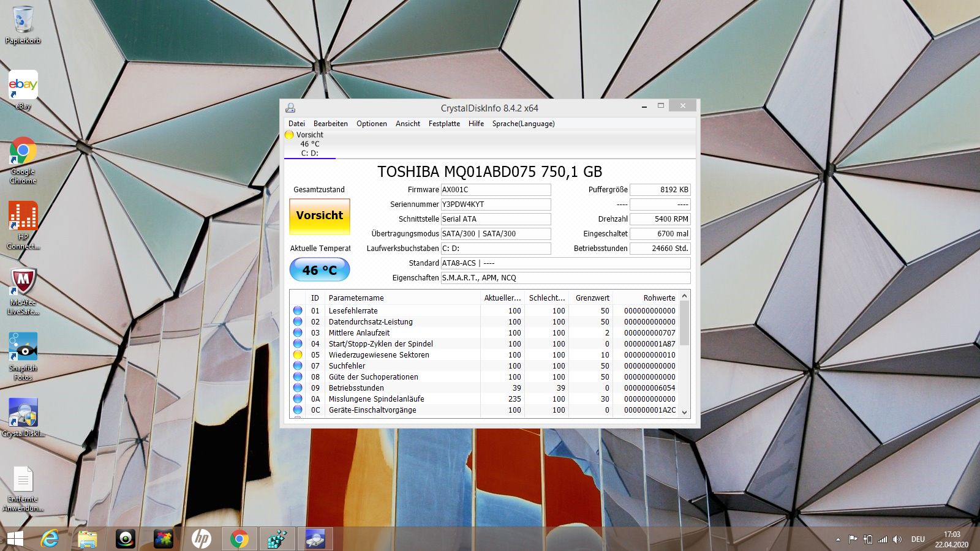Click the Eigenschaften field S.M.A.R.T., APM, NCQ
The height and width of the screenshot is (551, 980).
click(x=565, y=278)
